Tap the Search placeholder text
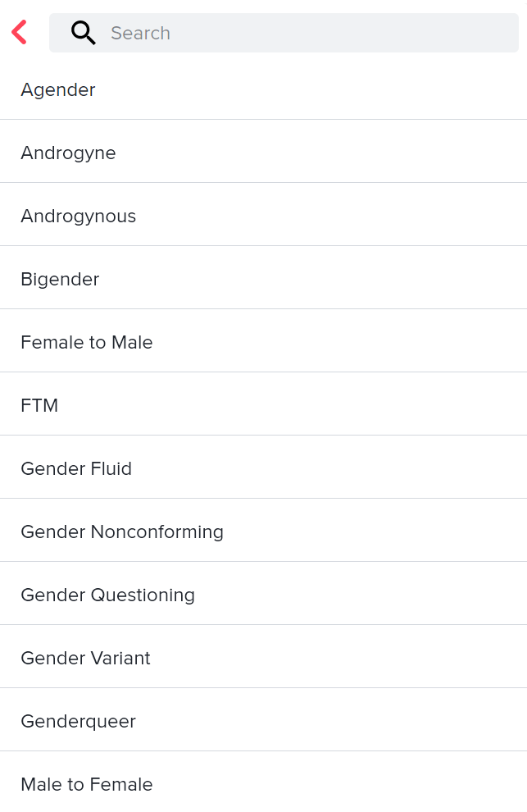Viewport: 527px width, 812px height. 141,34
